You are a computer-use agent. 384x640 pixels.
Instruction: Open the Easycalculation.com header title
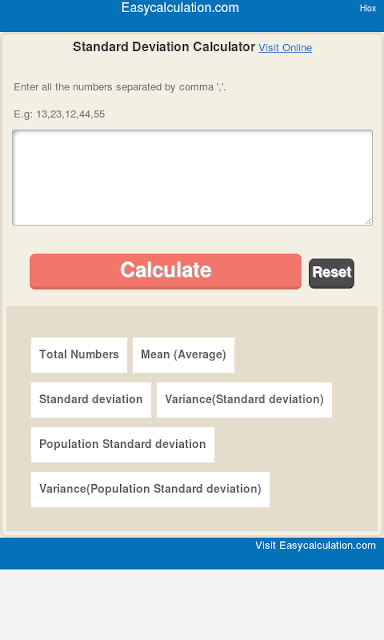pyautogui.click(x=180, y=8)
